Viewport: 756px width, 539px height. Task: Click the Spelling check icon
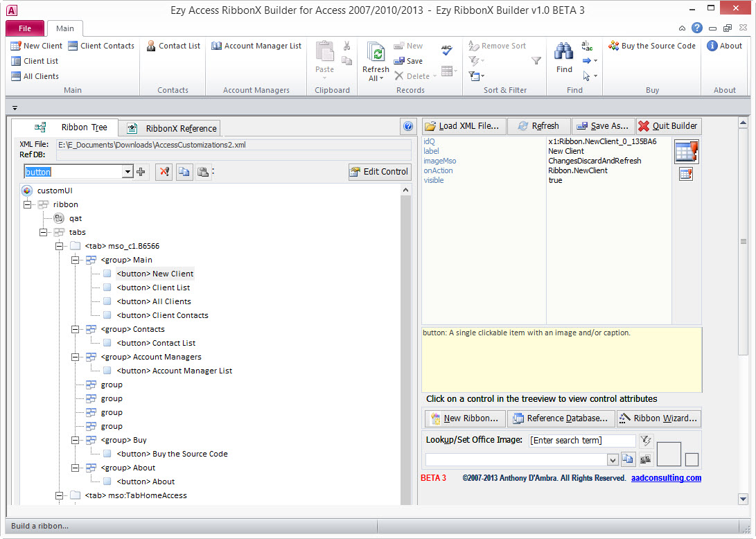[447, 50]
